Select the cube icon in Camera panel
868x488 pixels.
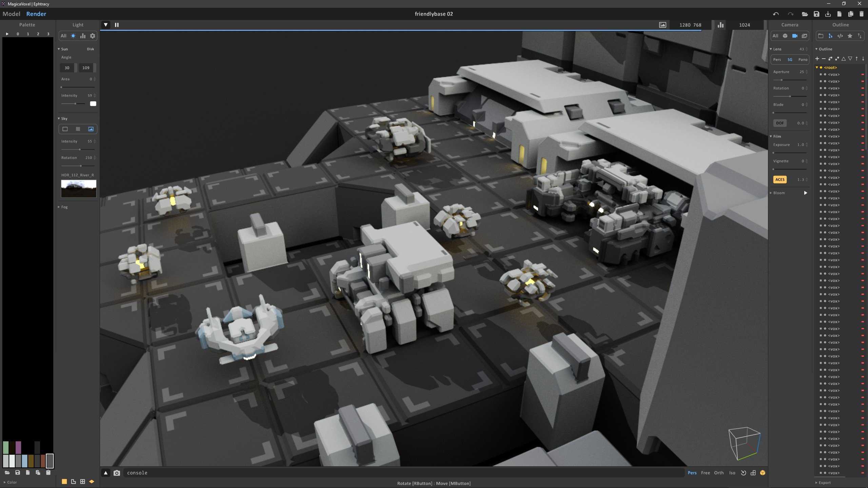(785, 36)
